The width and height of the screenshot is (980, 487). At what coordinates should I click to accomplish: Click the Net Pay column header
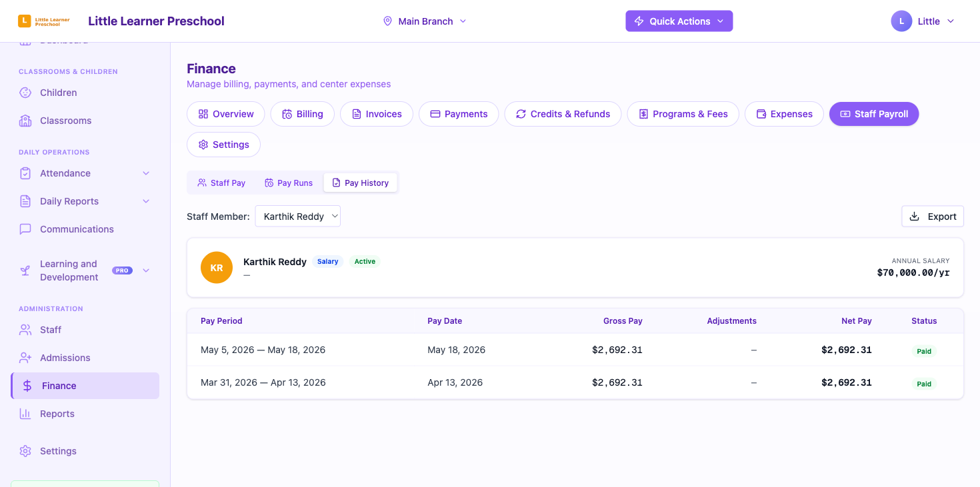[x=857, y=321]
